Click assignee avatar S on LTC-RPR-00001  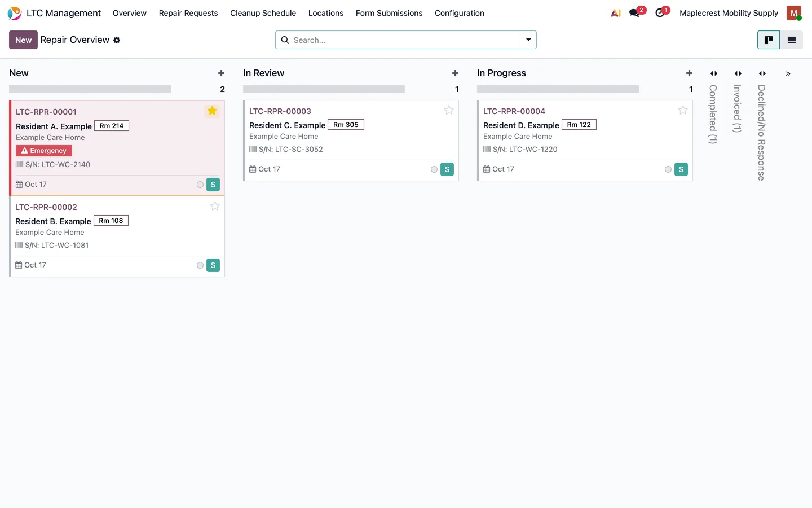[x=213, y=185]
